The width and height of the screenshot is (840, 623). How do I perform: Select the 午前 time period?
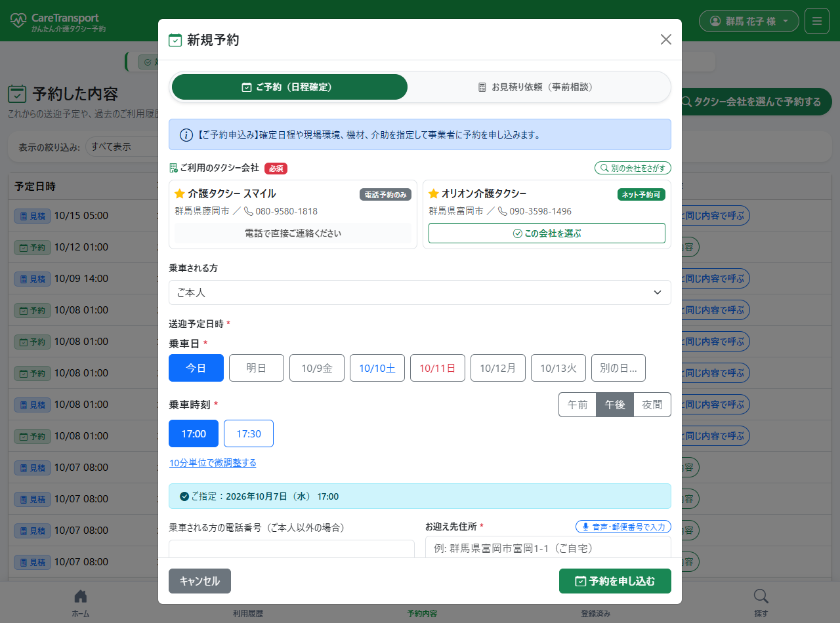click(577, 405)
